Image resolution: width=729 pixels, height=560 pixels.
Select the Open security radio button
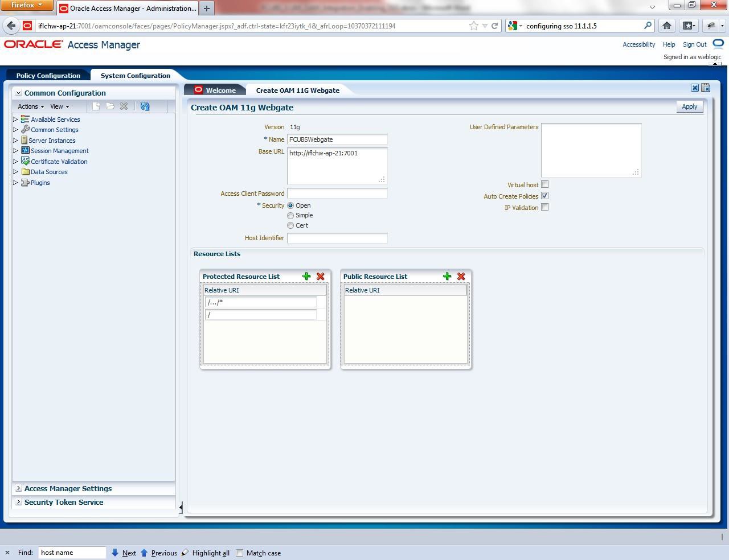click(290, 205)
